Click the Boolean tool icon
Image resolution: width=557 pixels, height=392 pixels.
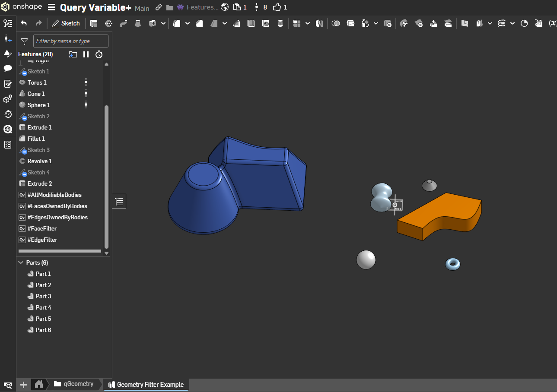point(336,23)
